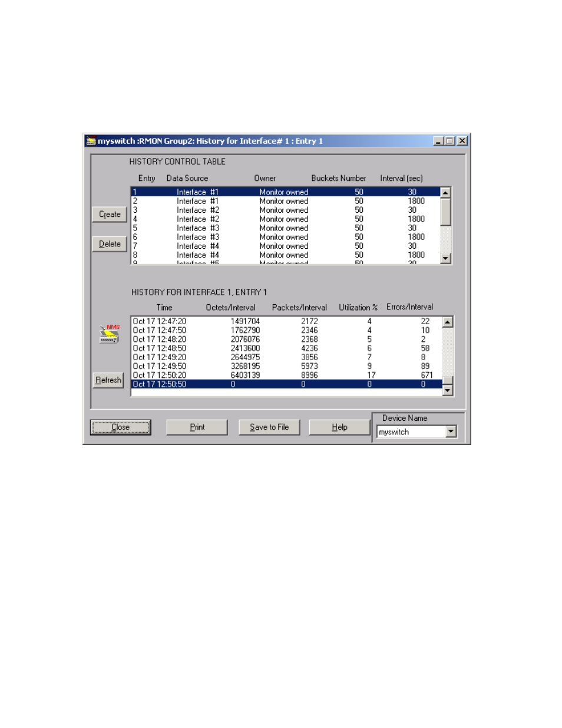Viewport: 562px width, 728px height.
Task: Click the Packets/Interval column header
Action: 299,308
